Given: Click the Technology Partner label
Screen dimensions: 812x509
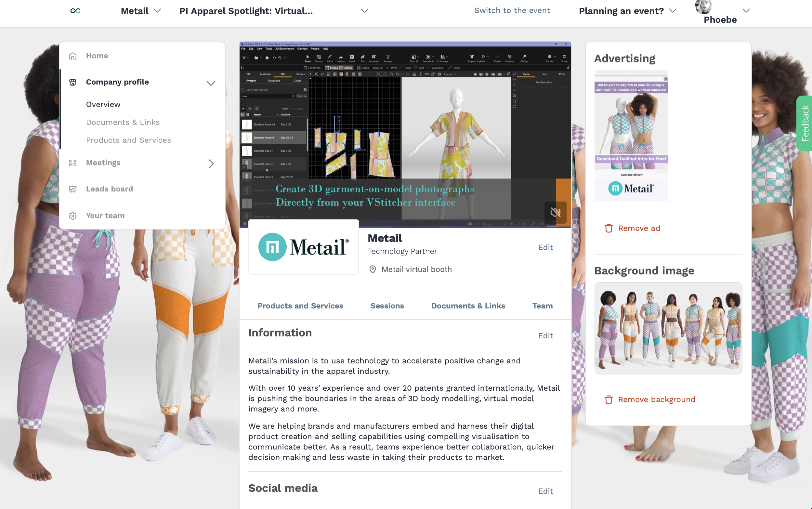Looking at the screenshot, I should [402, 252].
